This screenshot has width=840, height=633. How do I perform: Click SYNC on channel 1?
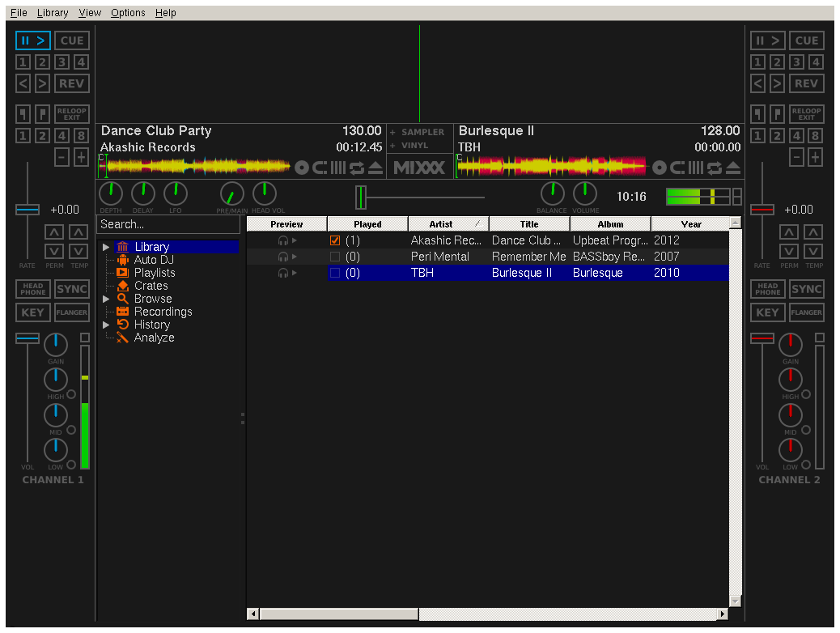tap(72, 289)
